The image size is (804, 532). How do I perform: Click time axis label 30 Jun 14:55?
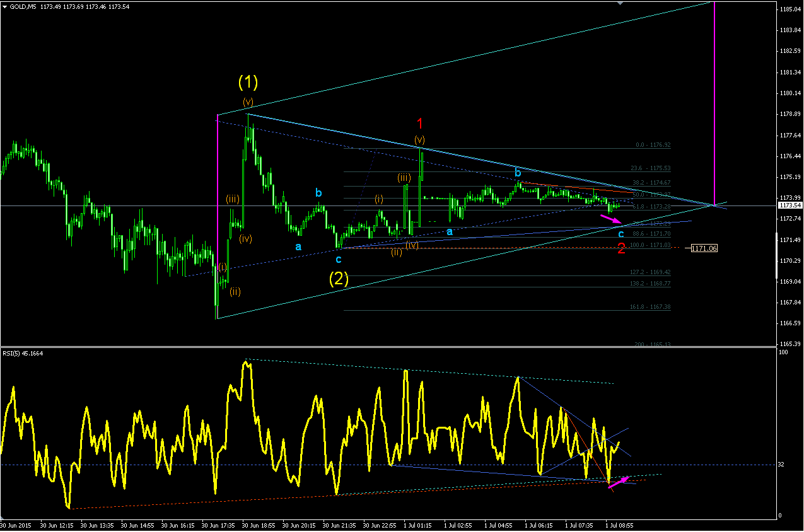click(138, 524)
